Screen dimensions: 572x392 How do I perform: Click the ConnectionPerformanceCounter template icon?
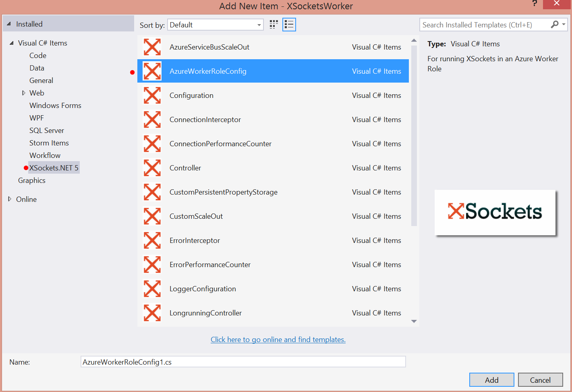pos(152,144)
